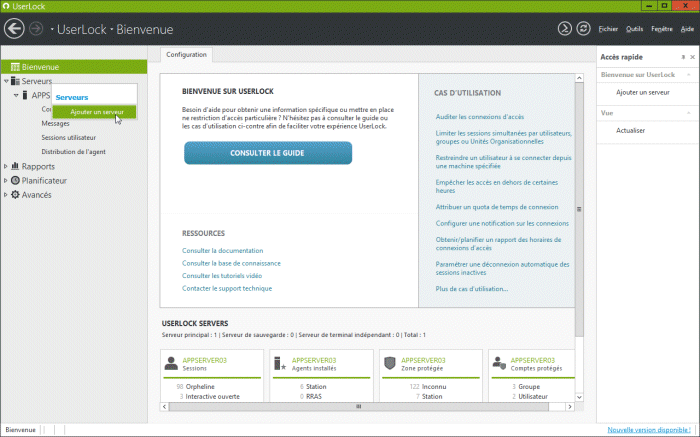The image size is (700, 437).
Task: Select Avancés in navigation tree
Action: coord(36,195)
